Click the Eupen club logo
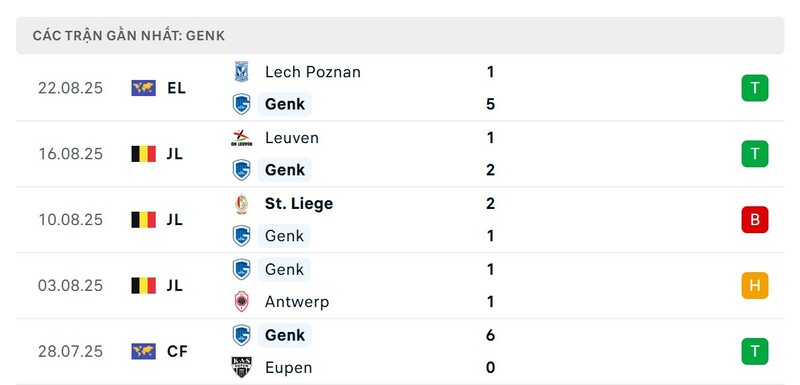This screenshot has width=800, height=385. click(241, 368)
